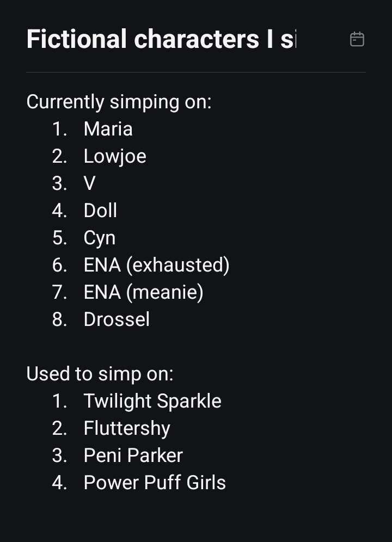Tap the 'Peni Parker' list item
Image resolution: width=392 pixels, height=542 pixels.
click(x=133, y=455)
